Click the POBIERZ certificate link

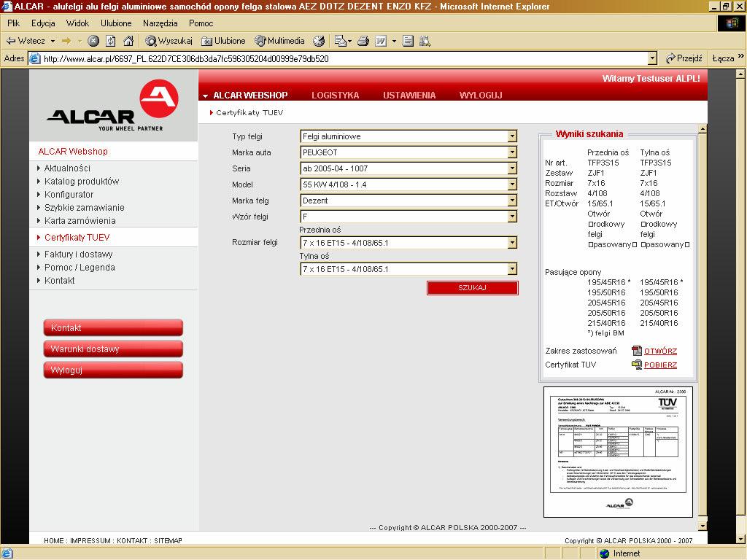click(x=660, y=365)
